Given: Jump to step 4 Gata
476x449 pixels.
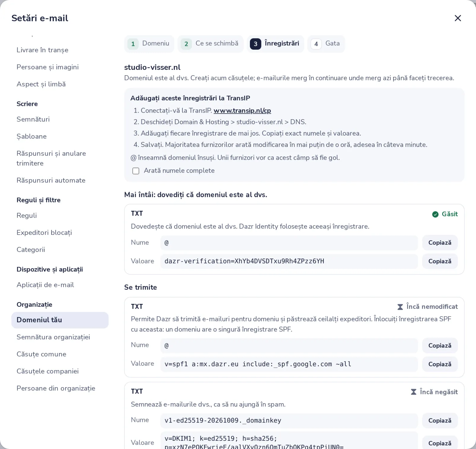Looking at the screenshot, I should pos(326,44).
